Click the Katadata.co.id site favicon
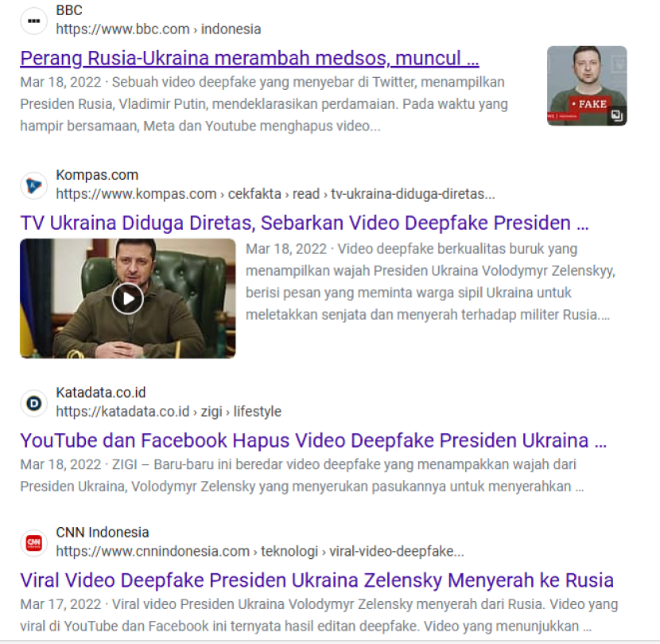Screen dimensions: 660x644 point(33,403)
